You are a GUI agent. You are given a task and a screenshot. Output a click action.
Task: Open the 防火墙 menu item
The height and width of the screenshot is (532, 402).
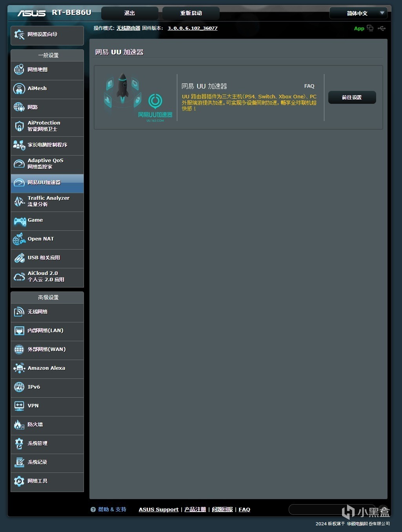click(47, 425)
